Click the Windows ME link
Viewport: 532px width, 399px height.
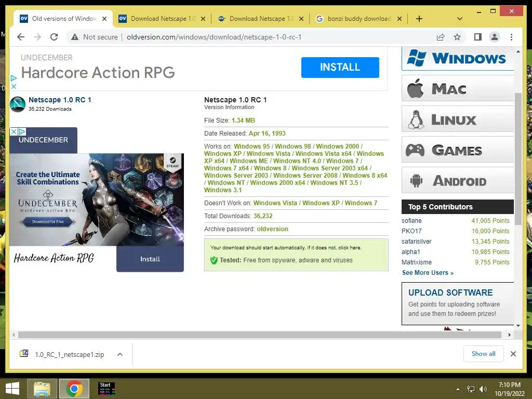(x=249, y=161)
